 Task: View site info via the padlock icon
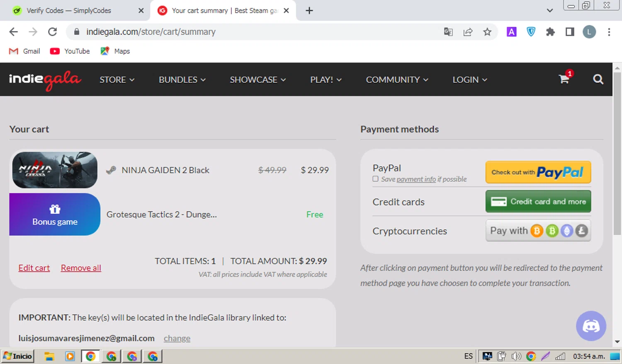pyautogui.click(x=77, y=31)
